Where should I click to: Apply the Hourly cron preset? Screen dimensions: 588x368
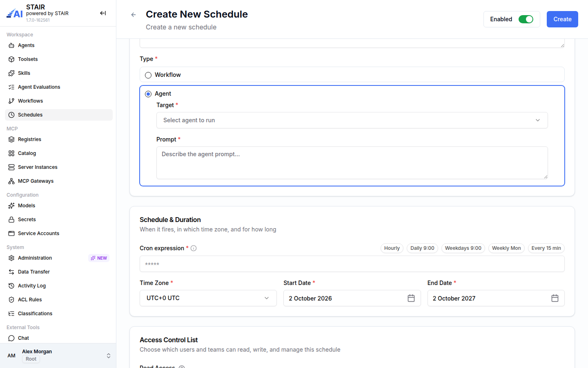392,248
